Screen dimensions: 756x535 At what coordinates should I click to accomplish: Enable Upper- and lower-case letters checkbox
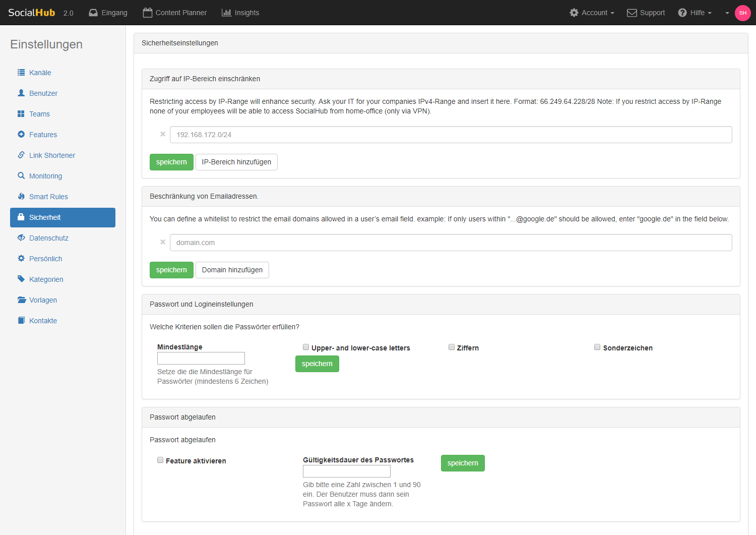[x=306, y=347]
